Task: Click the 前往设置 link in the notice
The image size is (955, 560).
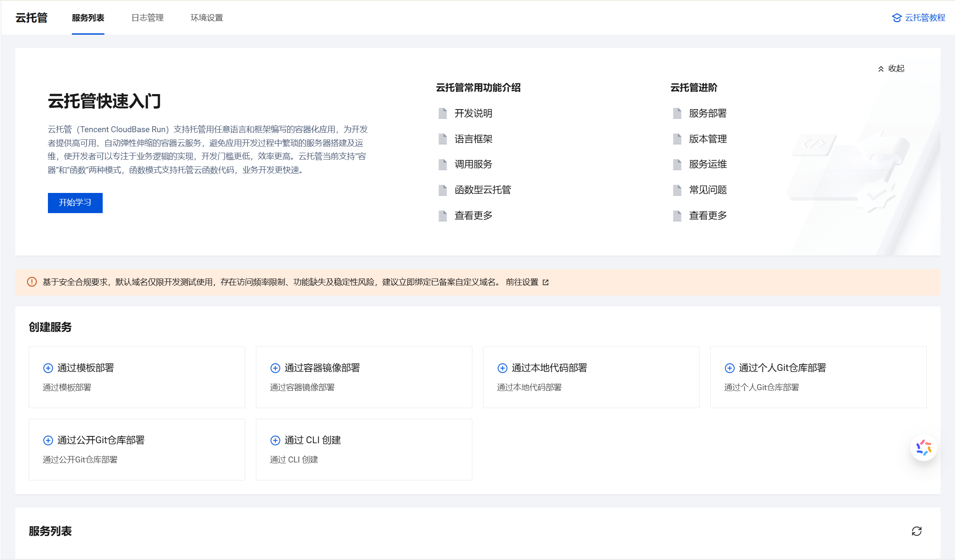Action: [x=522, y=282]
